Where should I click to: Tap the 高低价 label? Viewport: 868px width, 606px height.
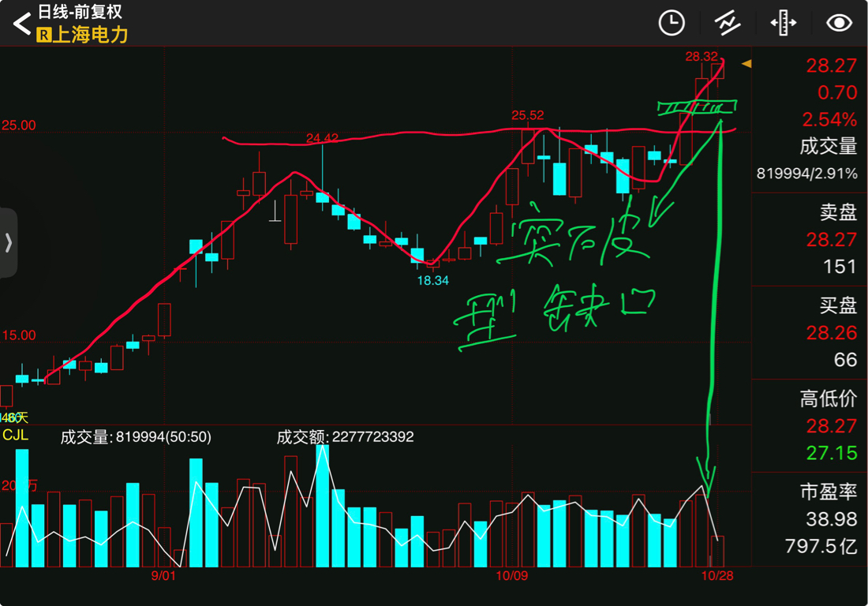828,399
